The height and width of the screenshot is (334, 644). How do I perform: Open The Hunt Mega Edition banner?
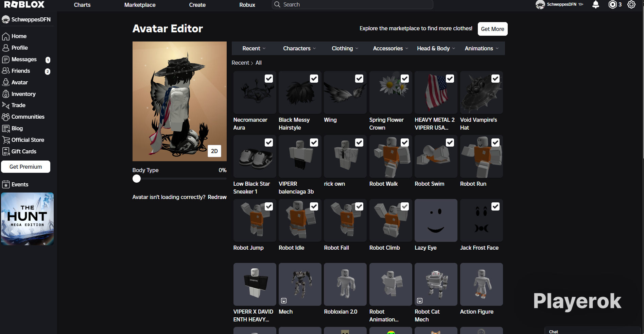tap(28, 219)
